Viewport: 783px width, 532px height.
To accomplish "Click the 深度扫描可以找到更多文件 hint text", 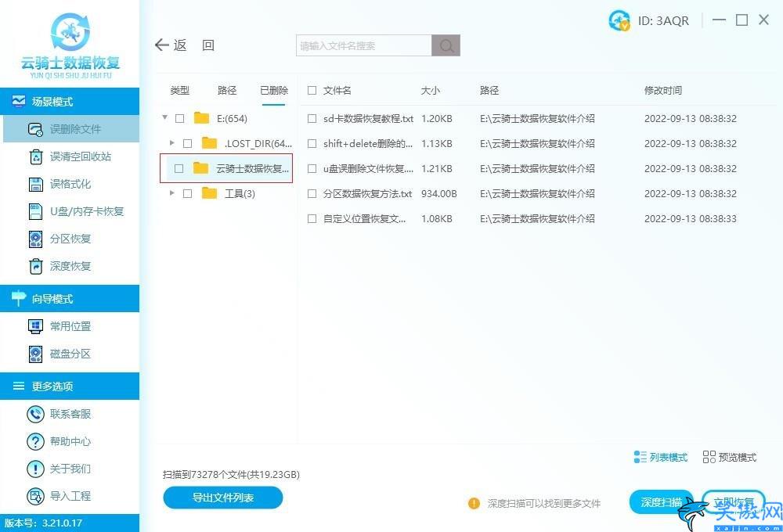I will click(x=544, y=504).
